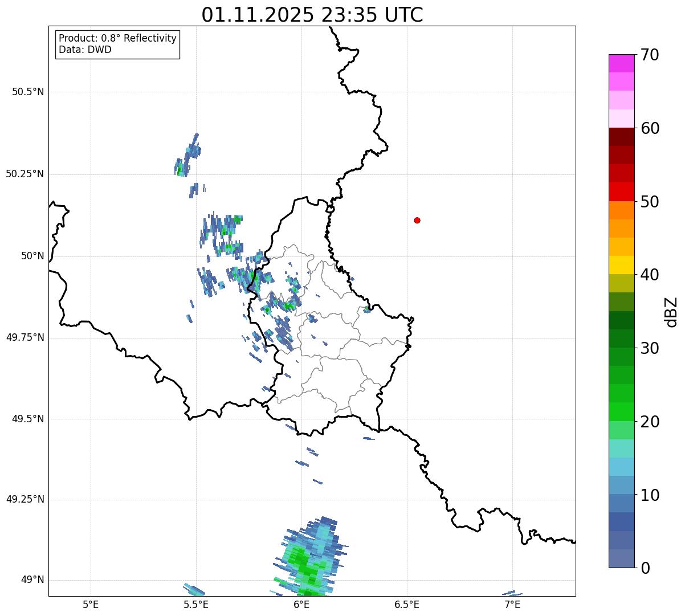
Task: Click the 5.5°E longitude label
Action: coord(196,604)
